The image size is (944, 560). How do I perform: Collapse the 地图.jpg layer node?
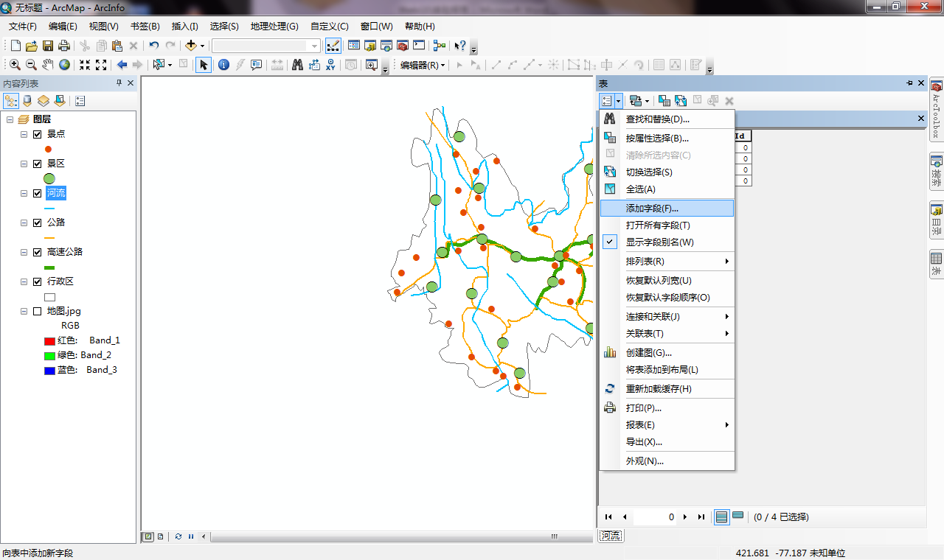[24, 311]
